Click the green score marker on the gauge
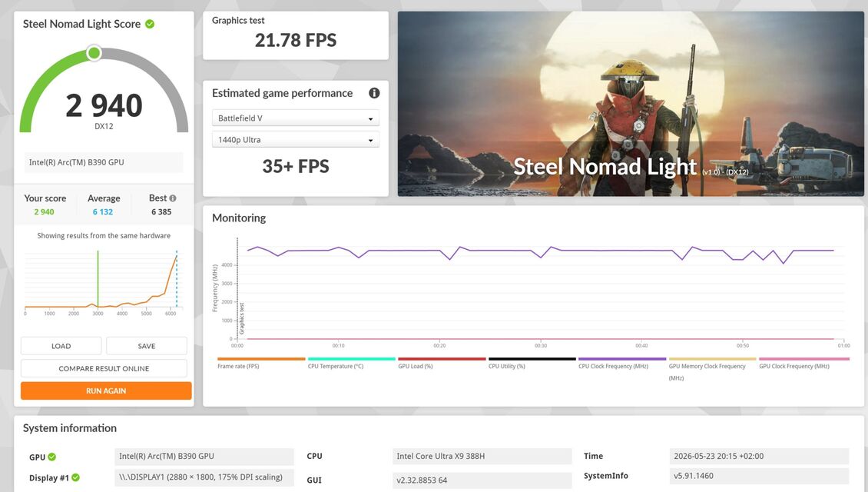868x492 pixels. coord(94,53)
